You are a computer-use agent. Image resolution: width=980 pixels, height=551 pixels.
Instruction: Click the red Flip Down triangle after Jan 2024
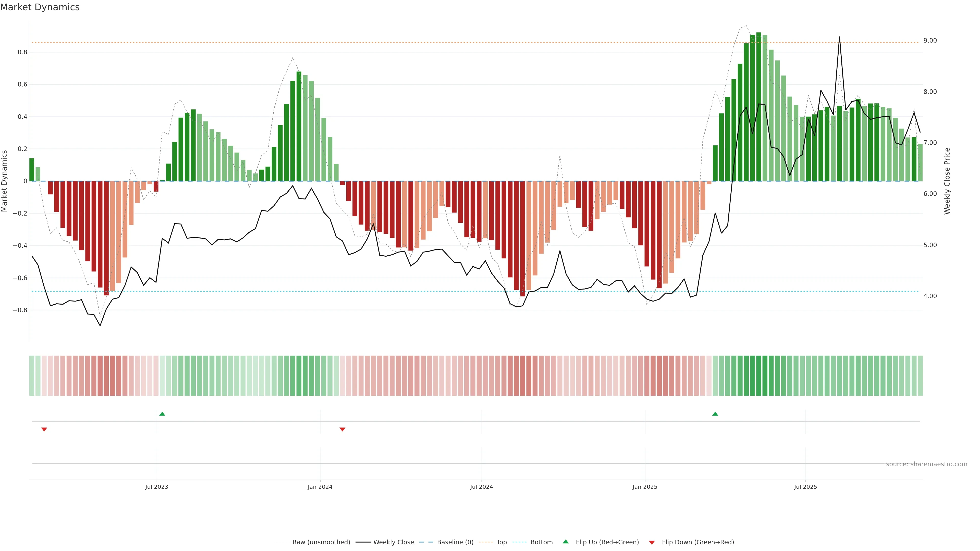342,429
